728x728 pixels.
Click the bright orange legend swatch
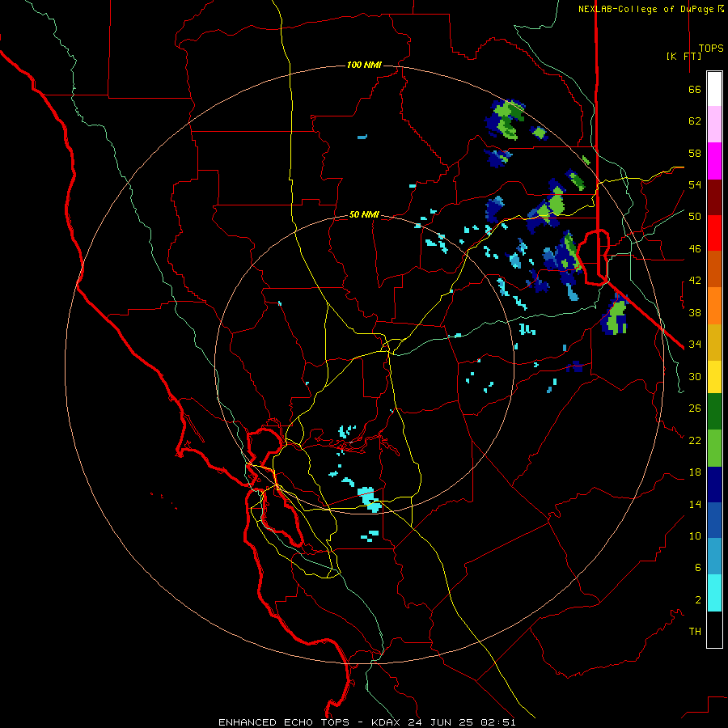click(x=714, y=306)
